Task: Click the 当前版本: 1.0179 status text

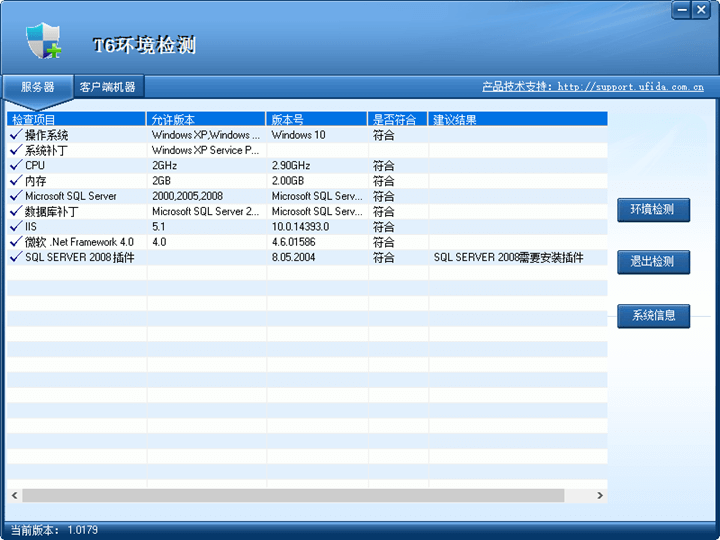Action: [54, 530]
